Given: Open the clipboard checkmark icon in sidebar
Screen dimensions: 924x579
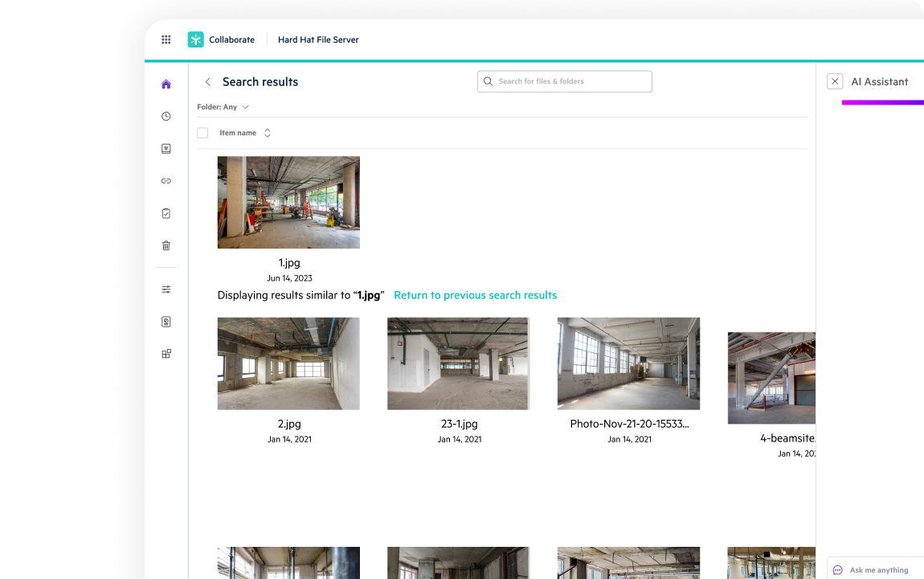Looking at the screenshot, I should (166, 213).
